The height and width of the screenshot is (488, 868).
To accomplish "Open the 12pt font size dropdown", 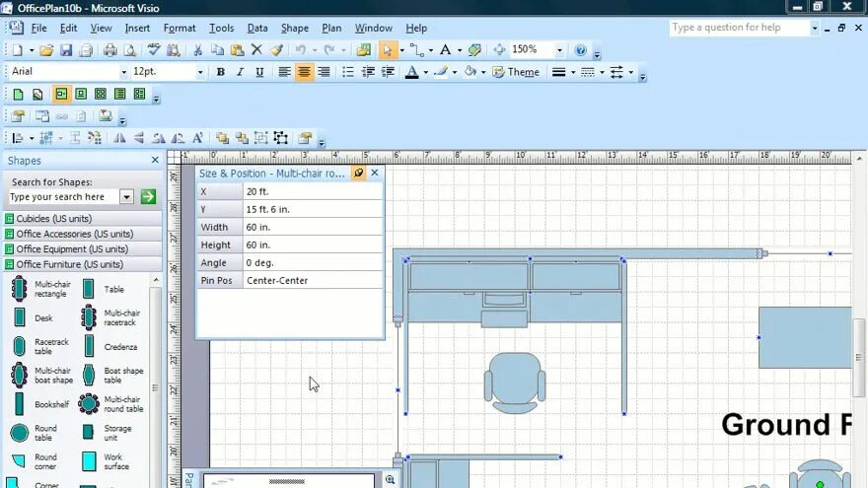I will pyautogui.click(x=200, y=72).
